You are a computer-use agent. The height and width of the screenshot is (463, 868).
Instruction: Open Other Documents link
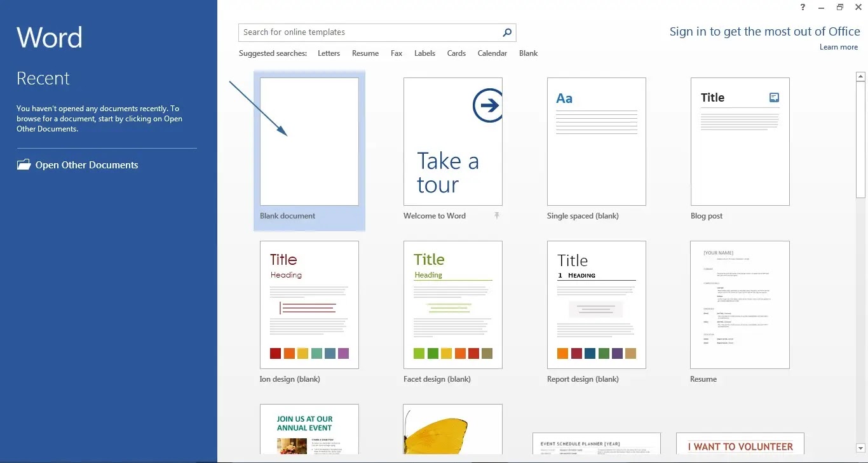pos(86,165)
